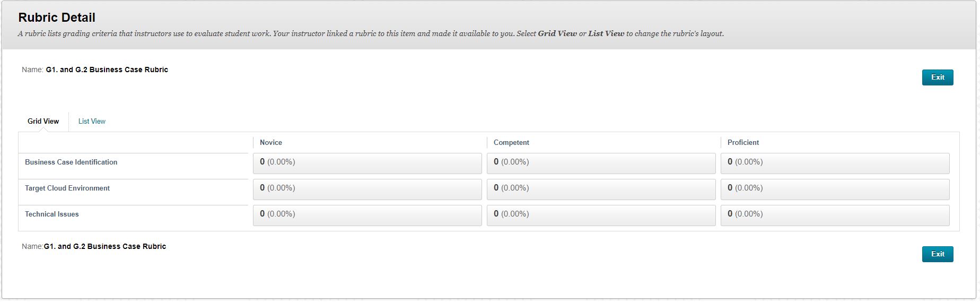
Task: Switch to the Grid View tab
Action: [43, 122]
